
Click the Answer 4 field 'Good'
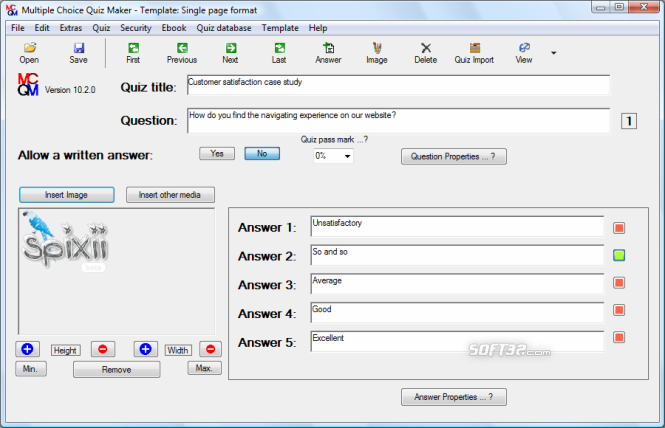(x=457, y=313)
